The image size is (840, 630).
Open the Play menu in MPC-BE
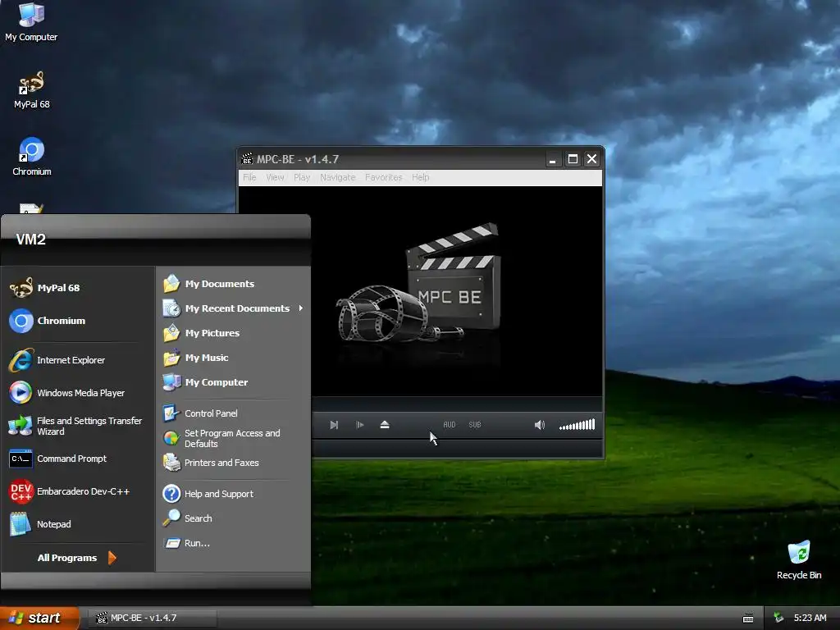tap(302, 177)
